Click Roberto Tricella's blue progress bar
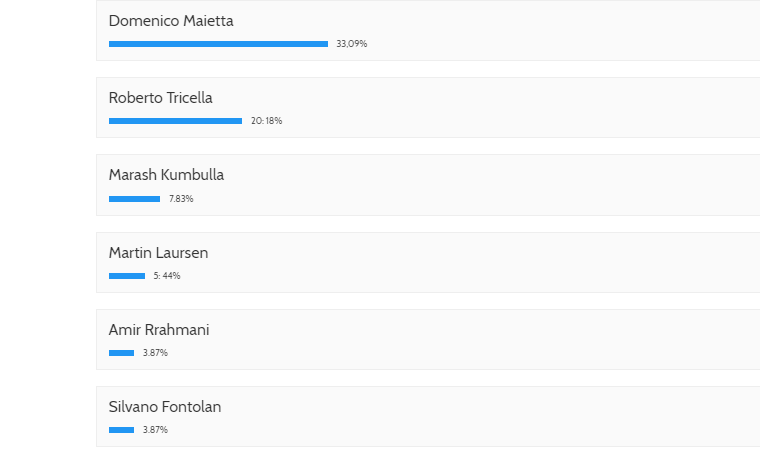 (x=175, y=121)
